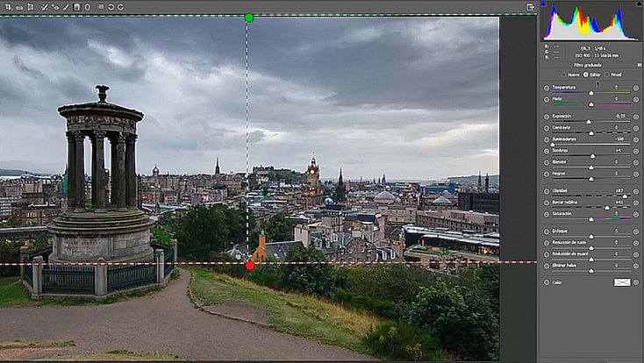Decrease Sombras with its minus button
Screen dimensions: 644x363
coord(547,151)
